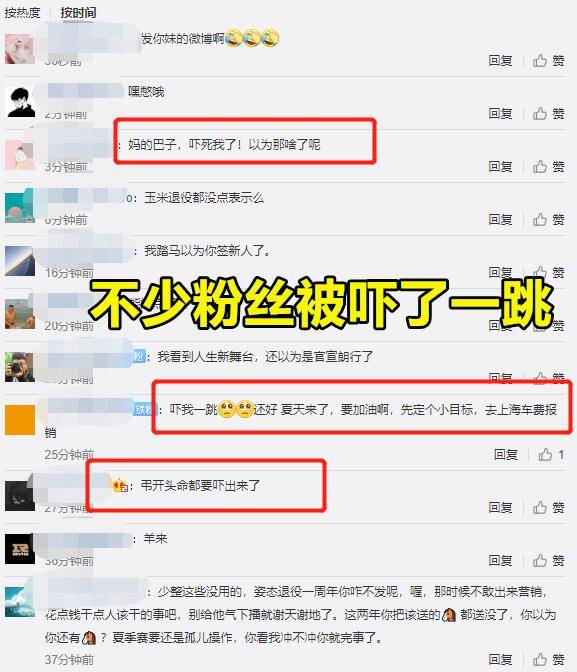This screenshot has width=577, height=672.
Task: Reply to the 妈的巴子 comment
Action: point(500,166)
